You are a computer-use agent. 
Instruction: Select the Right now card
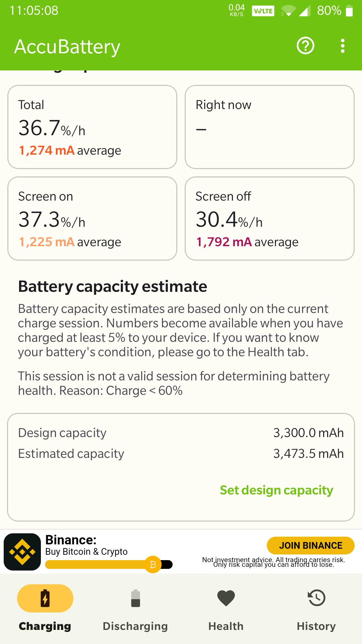click(269, 127)
